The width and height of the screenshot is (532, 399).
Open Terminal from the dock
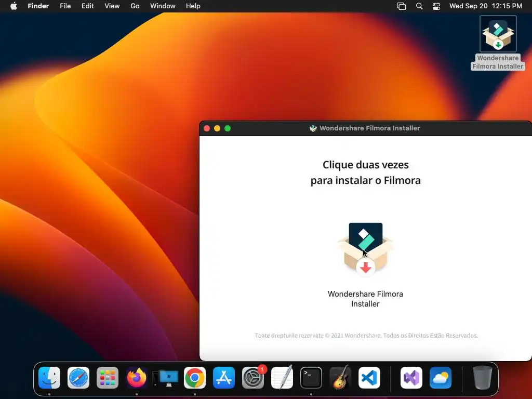(311, 378)
